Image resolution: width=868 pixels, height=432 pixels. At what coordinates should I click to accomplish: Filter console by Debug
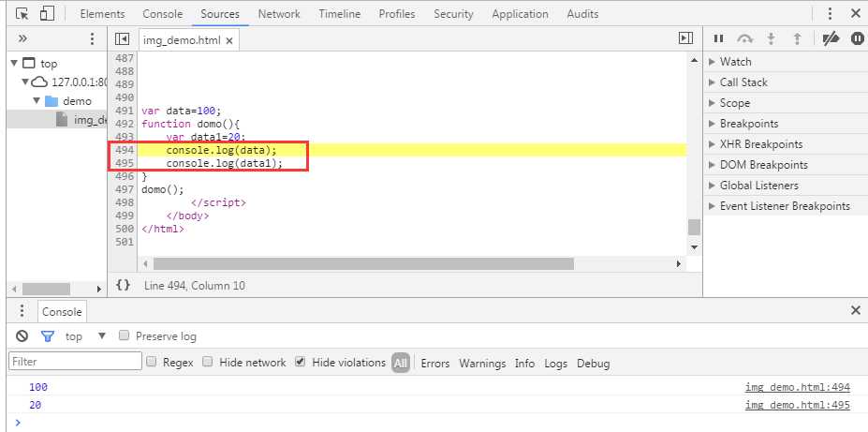(x=594, y=364)
